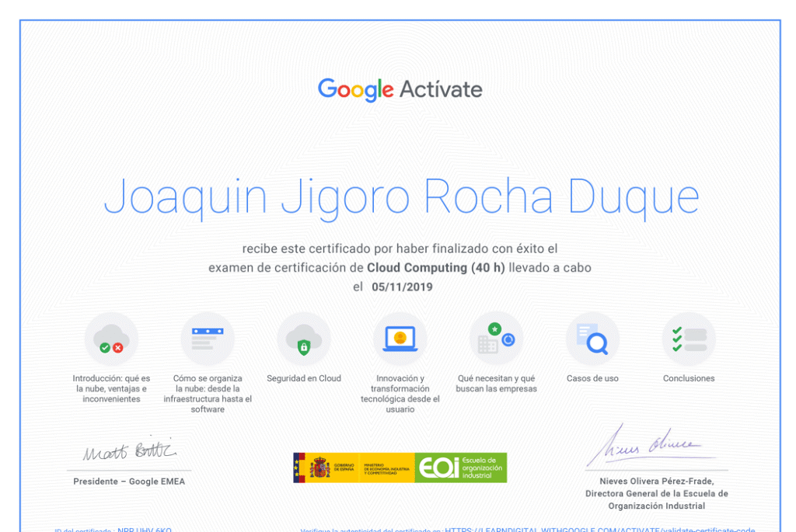Click the 'Cómo se organiza la nube' caption
This screenshot has height=532, width=796.
pyautogui.click(x=208, y=394)
